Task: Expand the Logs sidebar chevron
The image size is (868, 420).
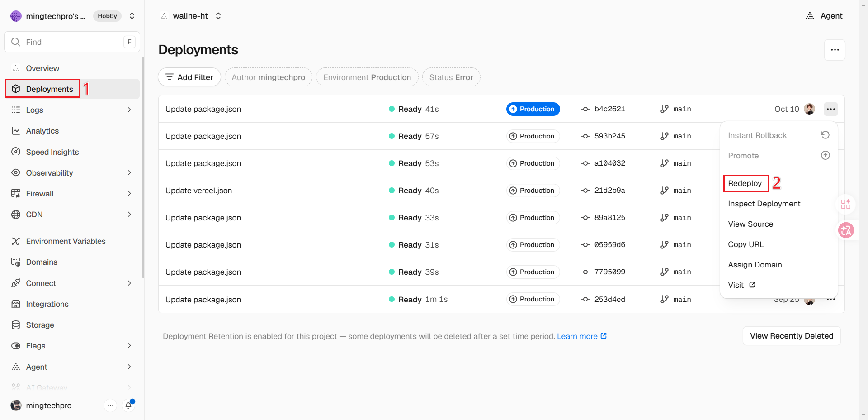Action: (x=129, y=110)
